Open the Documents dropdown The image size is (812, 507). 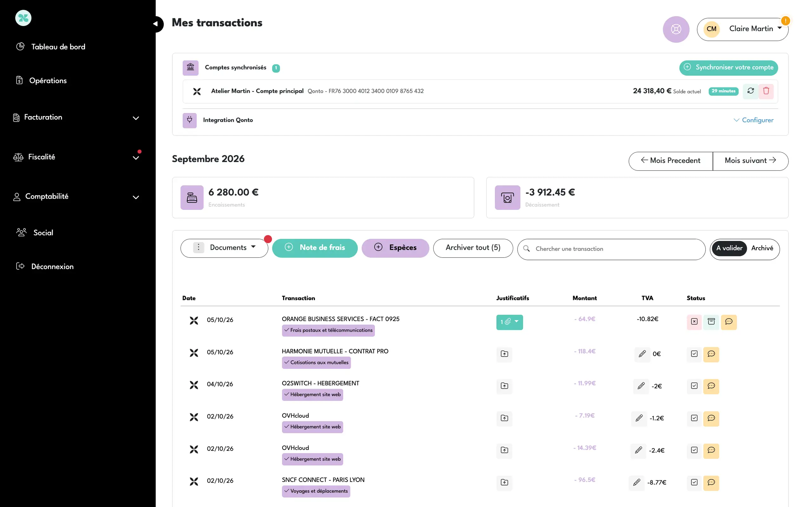pyautogui.click(x=224, y=248)
